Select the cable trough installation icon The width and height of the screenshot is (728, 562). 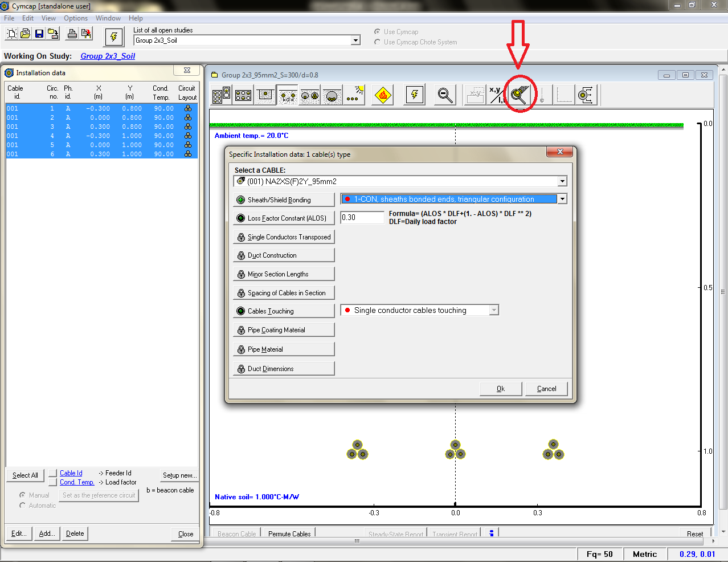click(x=265, y=95)
